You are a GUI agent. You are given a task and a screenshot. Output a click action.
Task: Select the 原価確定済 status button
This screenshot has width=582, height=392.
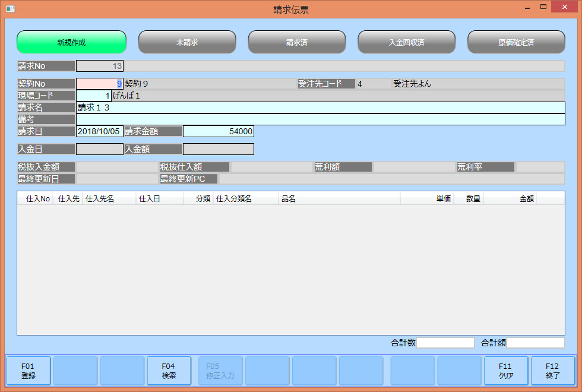[x=515, y=42]
